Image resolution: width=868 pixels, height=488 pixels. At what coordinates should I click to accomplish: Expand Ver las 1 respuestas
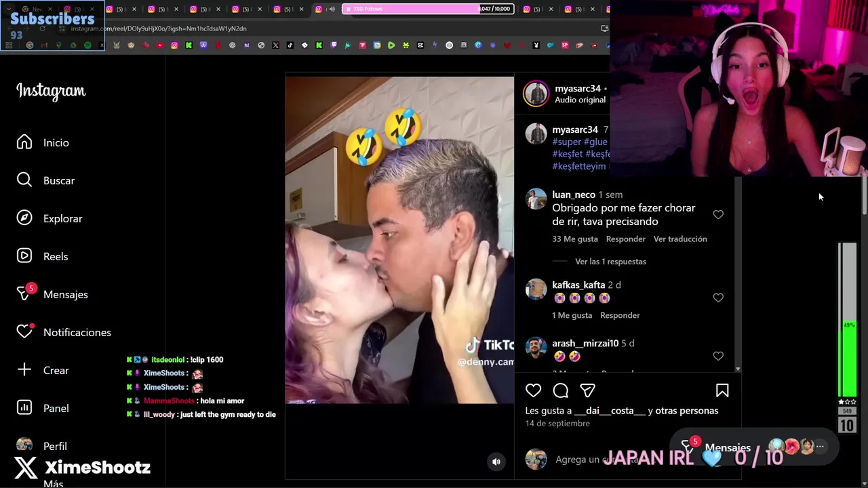[610, 262]
